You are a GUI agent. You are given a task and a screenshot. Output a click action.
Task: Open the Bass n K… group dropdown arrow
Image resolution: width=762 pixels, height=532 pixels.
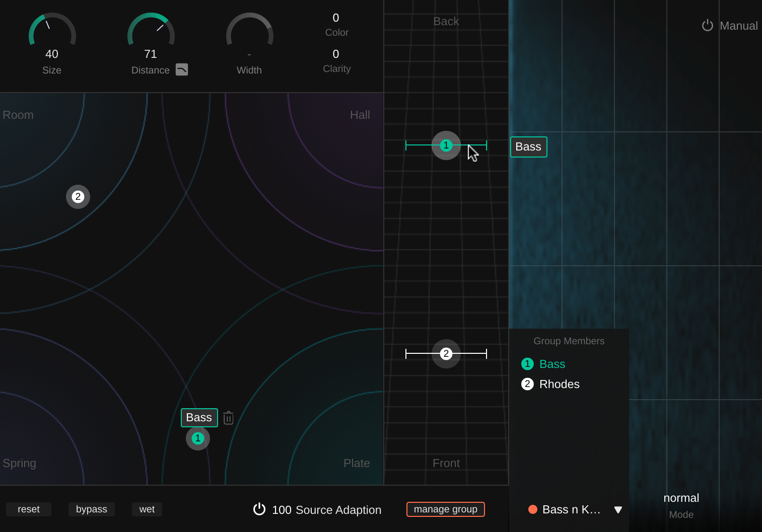pyautogui.click(x=618, y=510)
